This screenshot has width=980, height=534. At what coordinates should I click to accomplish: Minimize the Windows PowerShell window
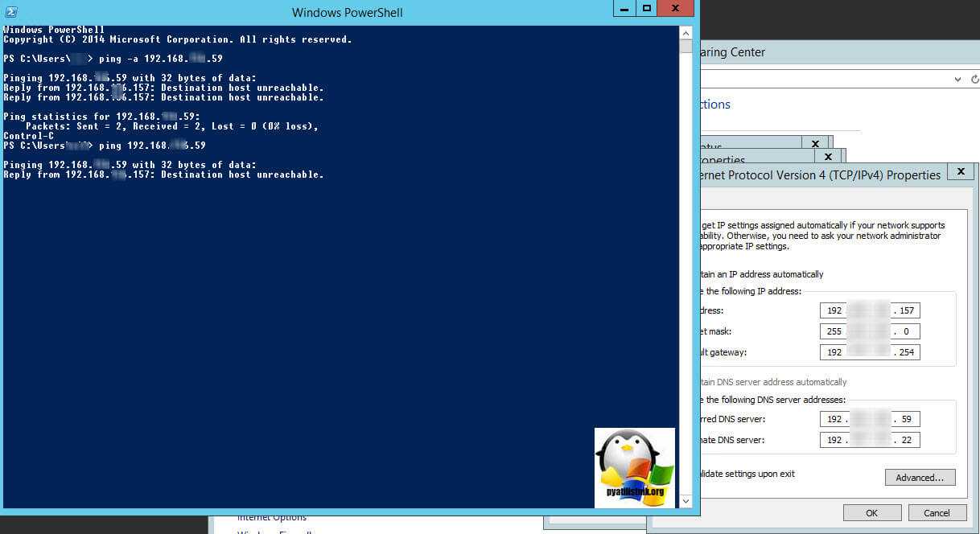(624, 9)
